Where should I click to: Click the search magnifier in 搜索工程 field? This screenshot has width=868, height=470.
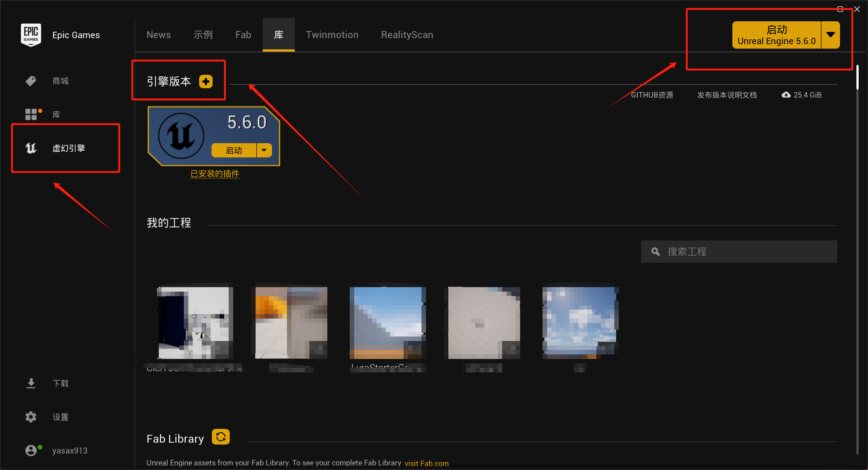pos(655,251)
